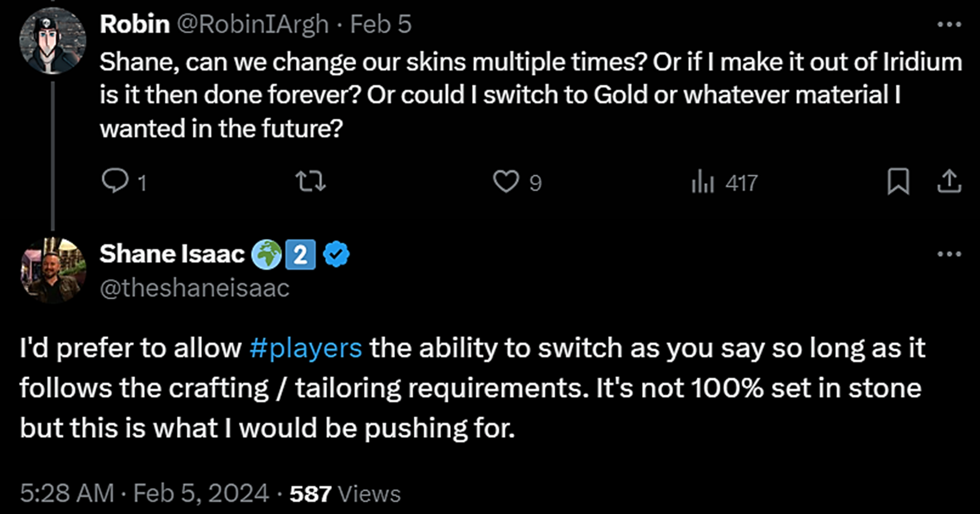The image size is (980, 514).
Task: Click the 5:28 AM Feb 5, 2024 timestamp
Action: tap(145, 493)
